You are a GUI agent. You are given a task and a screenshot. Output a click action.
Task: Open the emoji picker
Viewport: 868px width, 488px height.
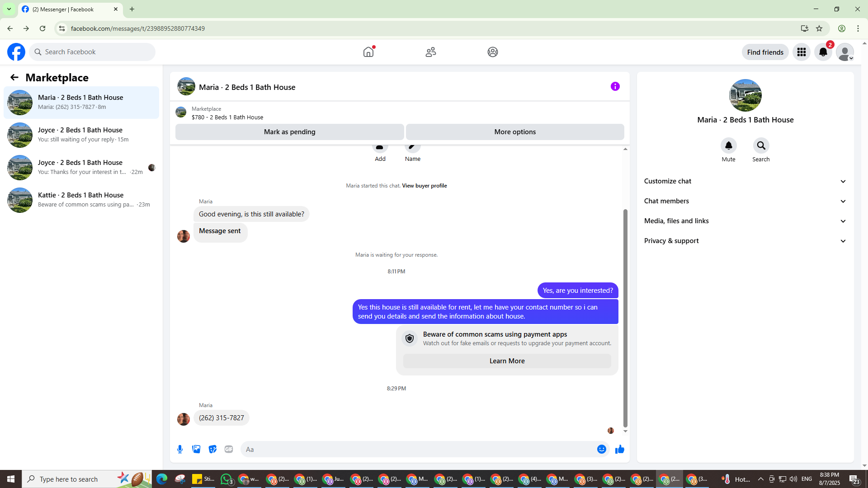(x=601, y=449)
